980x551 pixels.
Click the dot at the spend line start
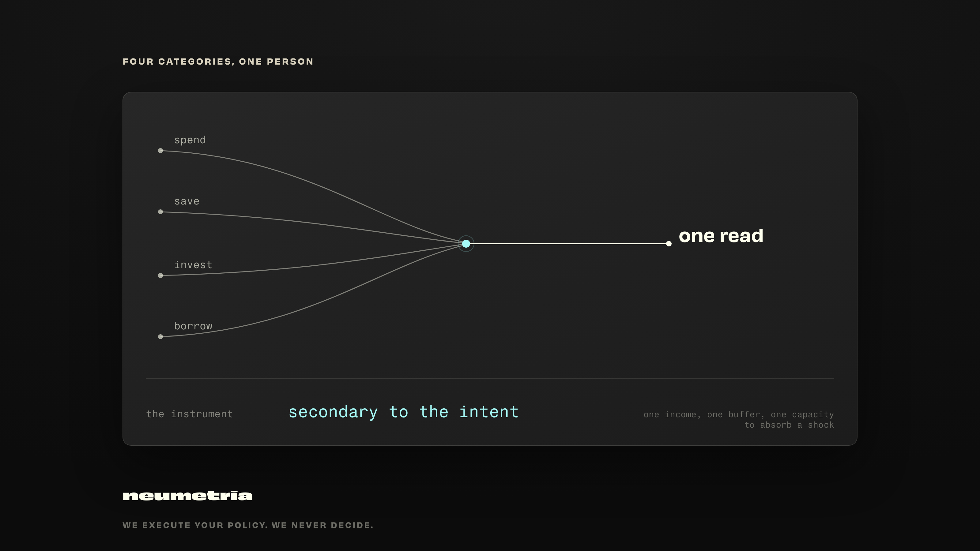point(160,151)
